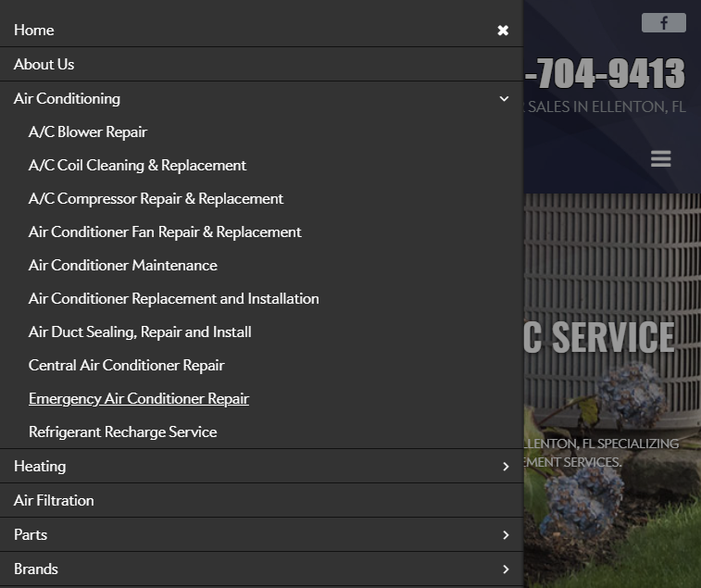Viewport: 701px width, 588px height.
Task: Select the Brands menu item
Action: [x=36, y=569]
